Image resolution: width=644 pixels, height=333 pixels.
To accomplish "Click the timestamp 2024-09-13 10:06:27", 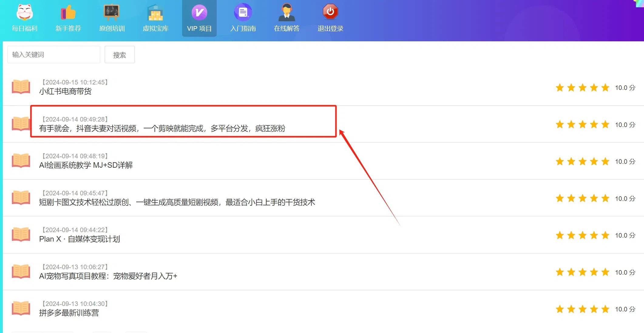I will (75, 267).
